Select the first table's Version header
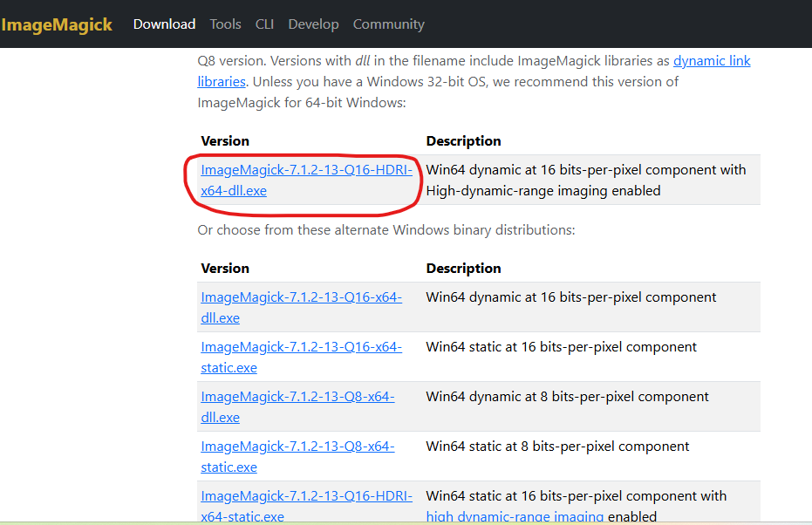The width and height of the screenshot is (812, 525). coord(225,140)
